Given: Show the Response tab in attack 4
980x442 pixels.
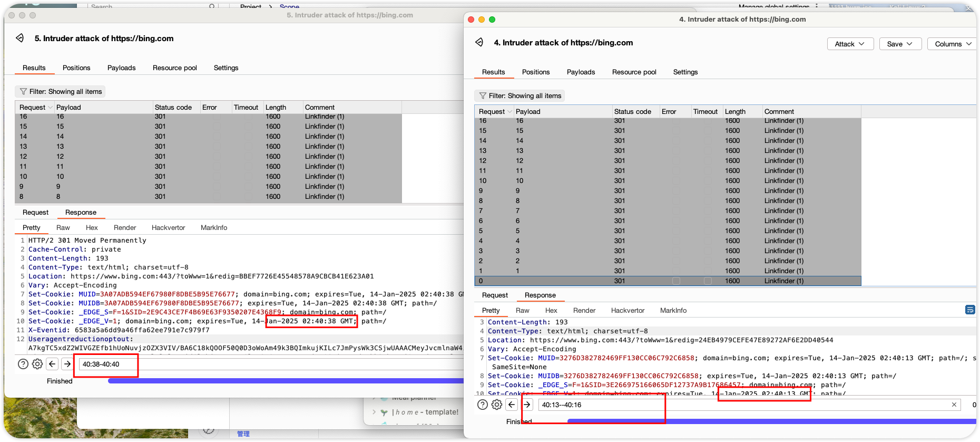Looking at the screenshot, I should pos(541,295).
